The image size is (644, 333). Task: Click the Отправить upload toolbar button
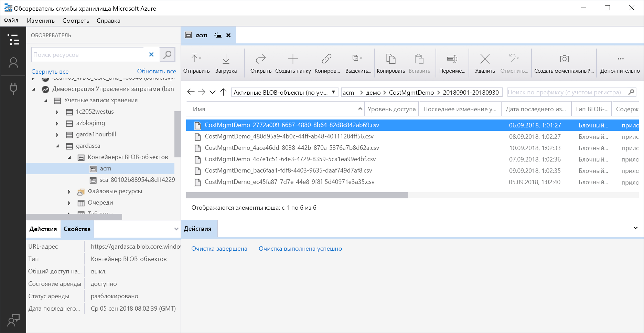196,63
